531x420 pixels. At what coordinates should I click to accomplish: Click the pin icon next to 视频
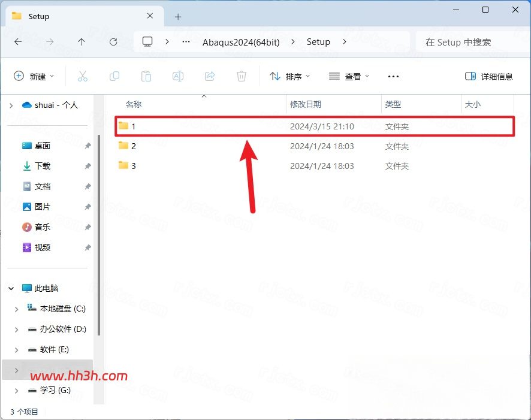coord(88,247)
